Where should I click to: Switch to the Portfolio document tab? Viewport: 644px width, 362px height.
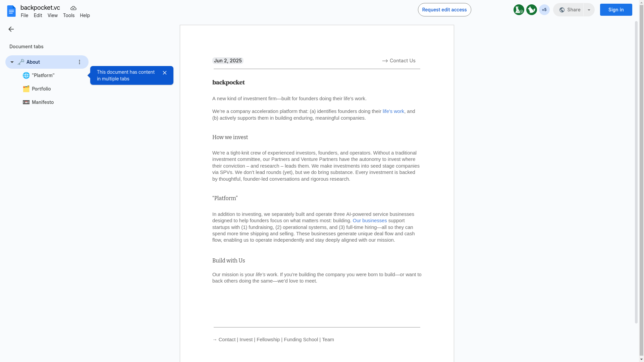coord(41,89)
